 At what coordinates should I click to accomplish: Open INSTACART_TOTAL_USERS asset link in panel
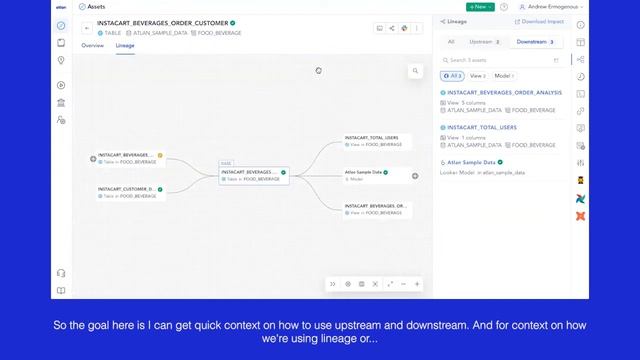click(x=482, y=128)
